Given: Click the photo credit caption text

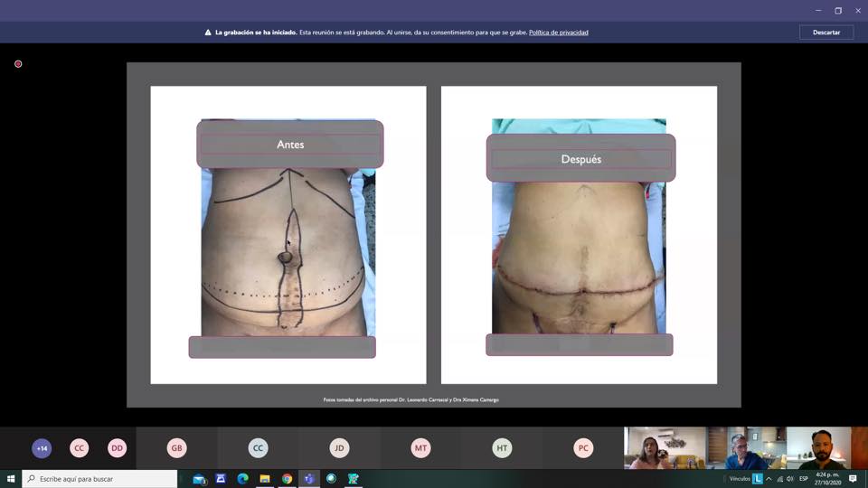Looking at the screenshot, I should (410, 399).
